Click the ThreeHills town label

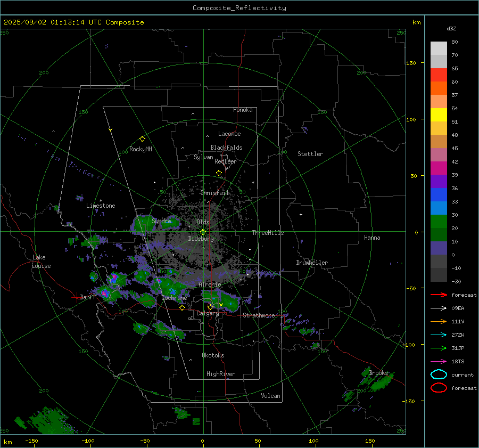(268, 233)
